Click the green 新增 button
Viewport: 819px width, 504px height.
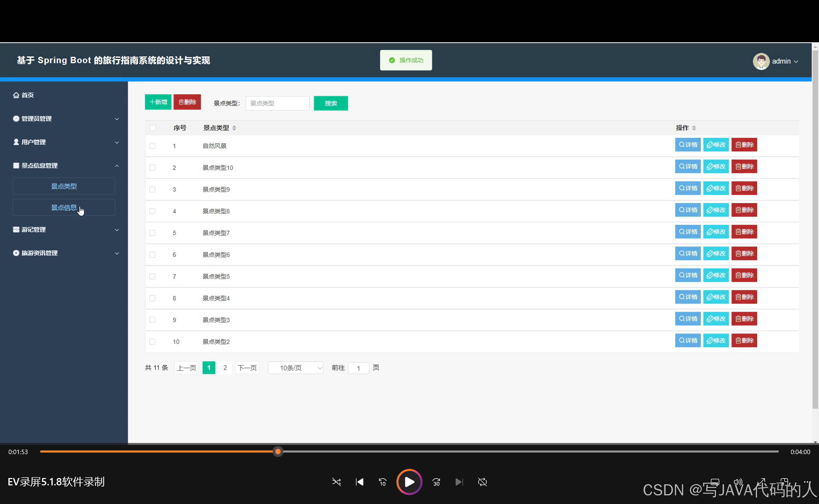[x=158, y=102]
